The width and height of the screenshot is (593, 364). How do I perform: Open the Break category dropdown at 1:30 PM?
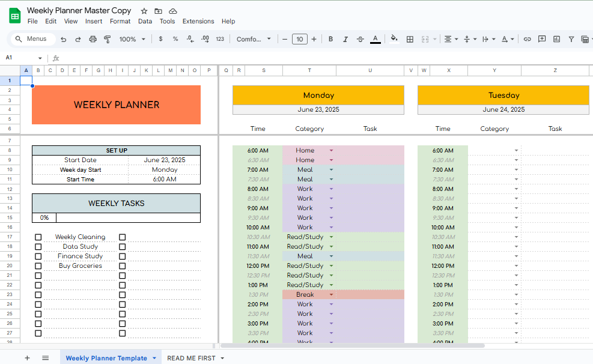(331, 294)
